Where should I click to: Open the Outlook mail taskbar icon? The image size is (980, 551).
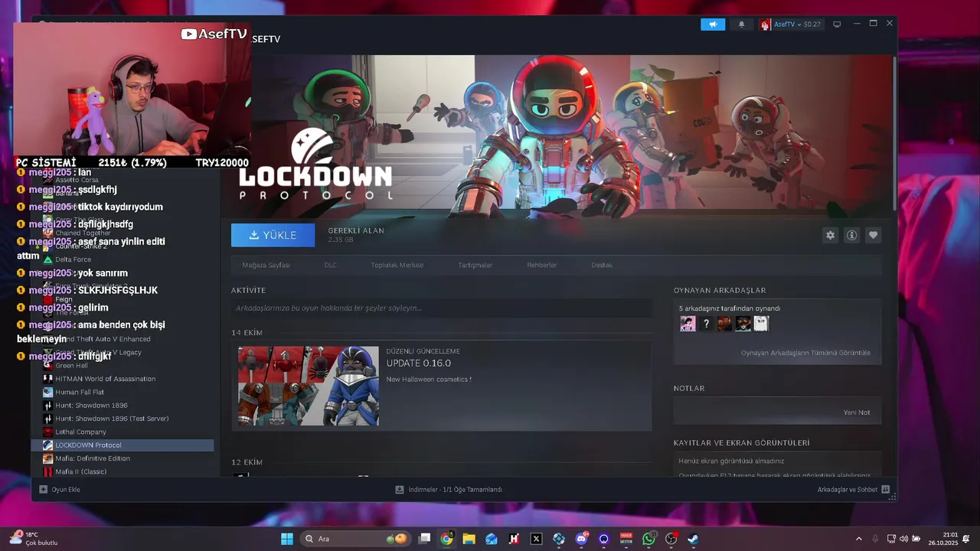(x=492, y=539)
